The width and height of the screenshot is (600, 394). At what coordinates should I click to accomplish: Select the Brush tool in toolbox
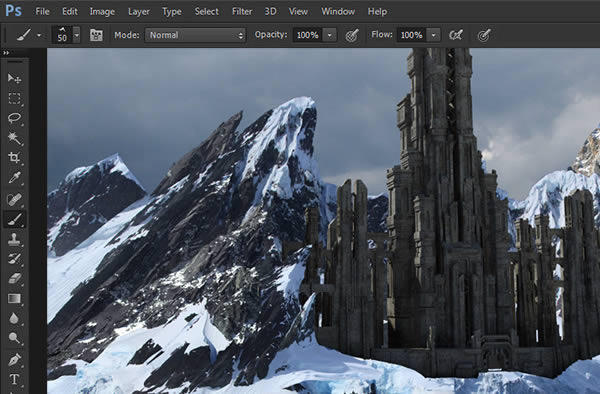coord(14,219)
